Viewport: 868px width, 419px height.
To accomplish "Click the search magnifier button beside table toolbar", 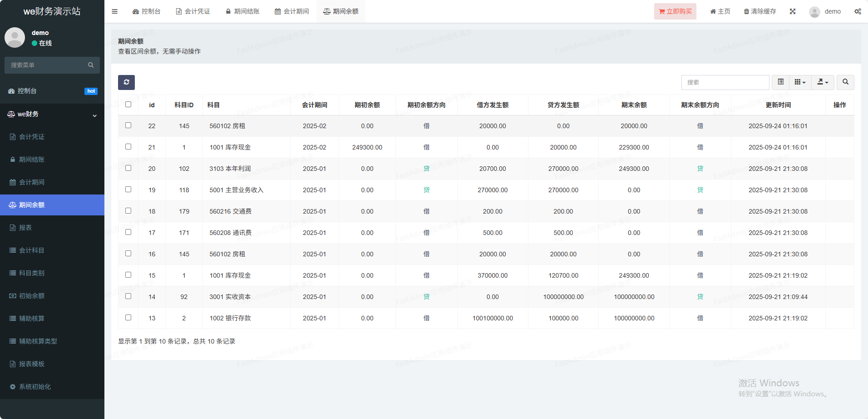I will [x=845, y=82].
